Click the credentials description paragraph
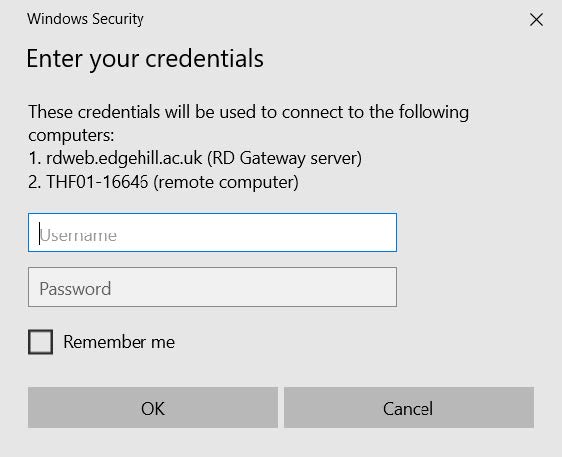This screenshot has width=562, height=457. [248, 123]
